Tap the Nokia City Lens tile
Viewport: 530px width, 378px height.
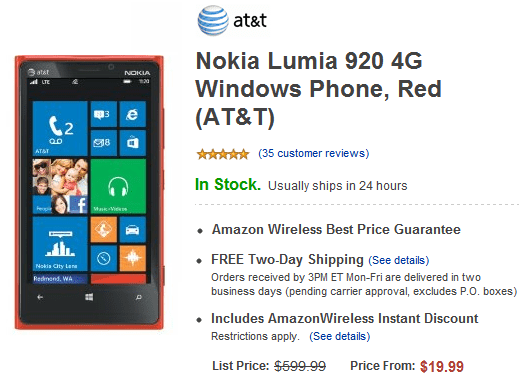point(60,244)
